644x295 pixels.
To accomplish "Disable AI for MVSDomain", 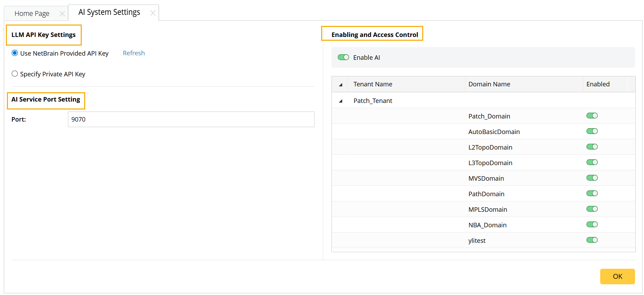I will tap(592, 178).
